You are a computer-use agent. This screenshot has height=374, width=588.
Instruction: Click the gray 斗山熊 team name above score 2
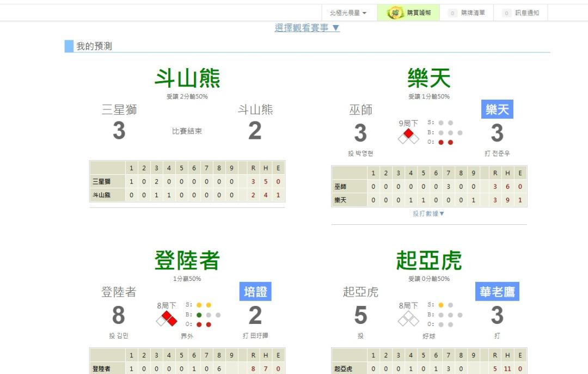pos(255,109)
